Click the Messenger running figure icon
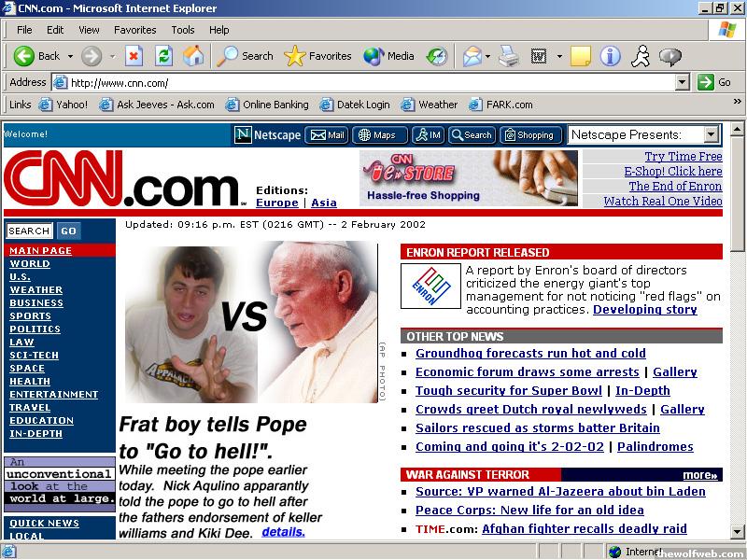Image resolution: width=747 pixels, height=560 pixels. click(x=640, y=56)
